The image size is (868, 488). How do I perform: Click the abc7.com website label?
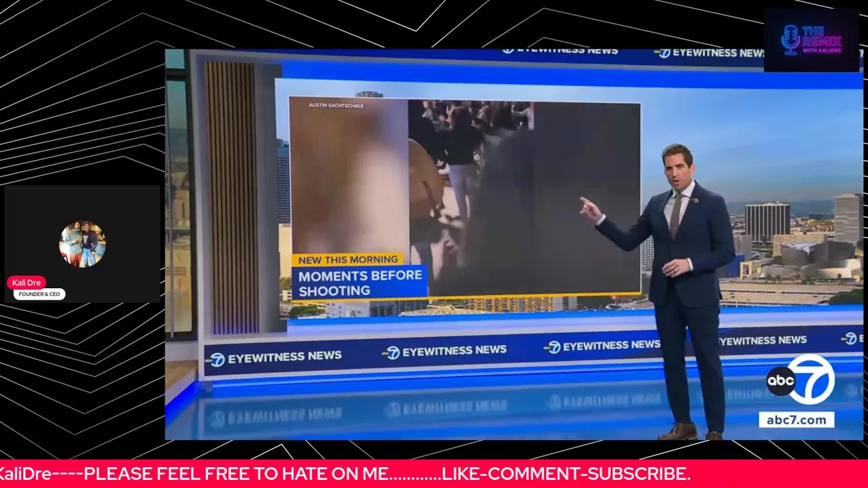pos(796,420)
